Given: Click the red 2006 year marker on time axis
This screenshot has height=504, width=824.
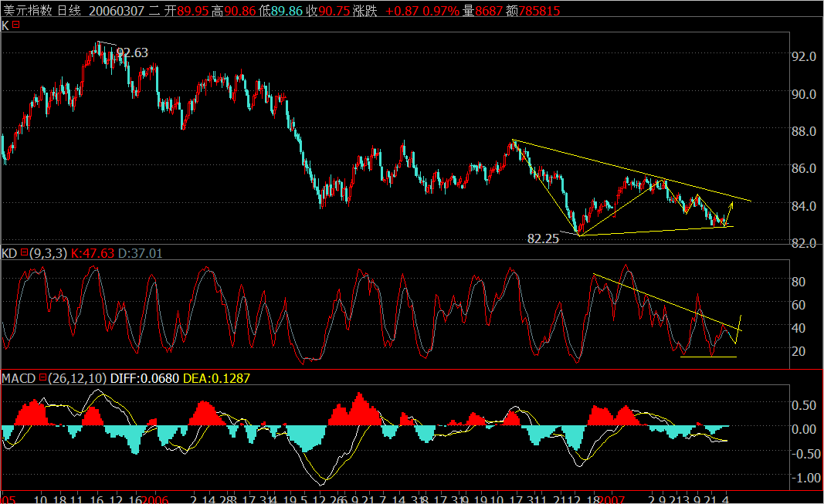Looking at the screenshot, I should (x=155, y=499).
